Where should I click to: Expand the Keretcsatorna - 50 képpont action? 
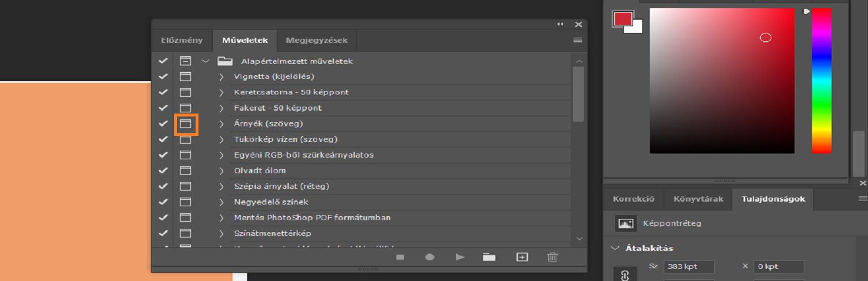point(221,92)
